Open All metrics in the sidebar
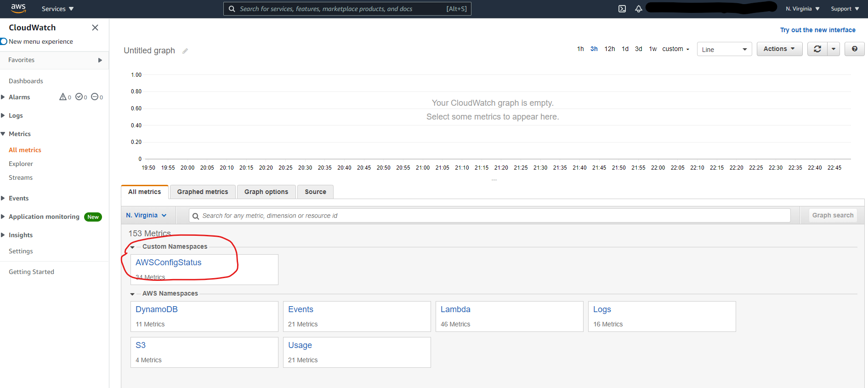Screen dimensions: 868x388 (x=25, y=150)
